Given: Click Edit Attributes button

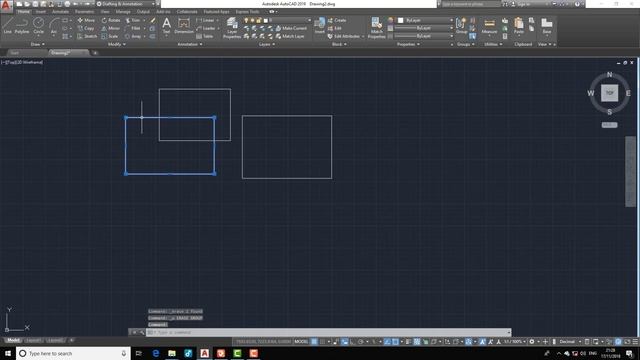Looking at the screenshot, I should 344,36.
